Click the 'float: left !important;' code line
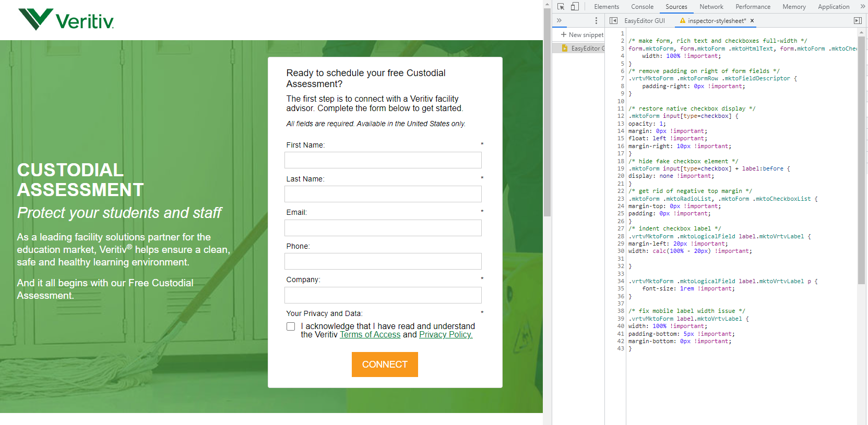 668,139
